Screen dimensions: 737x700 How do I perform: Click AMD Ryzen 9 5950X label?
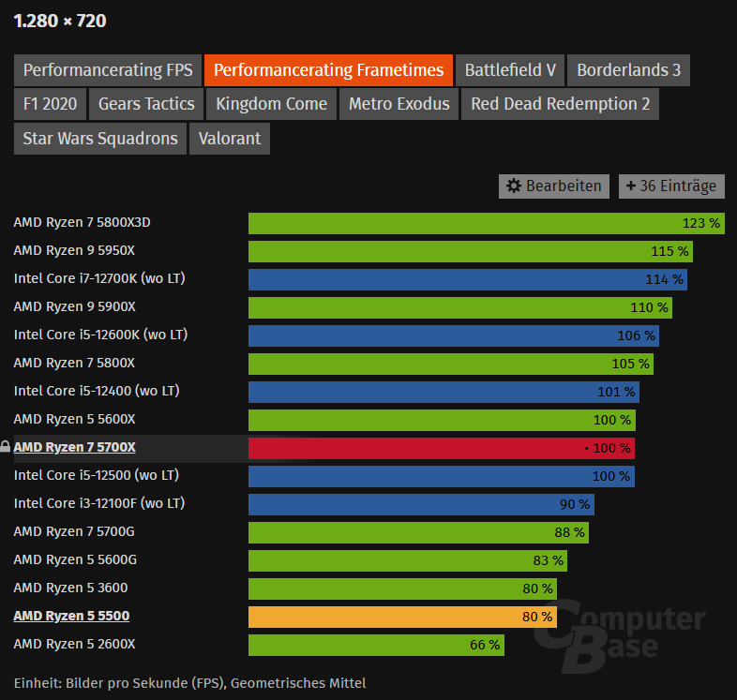pos(74,250)
